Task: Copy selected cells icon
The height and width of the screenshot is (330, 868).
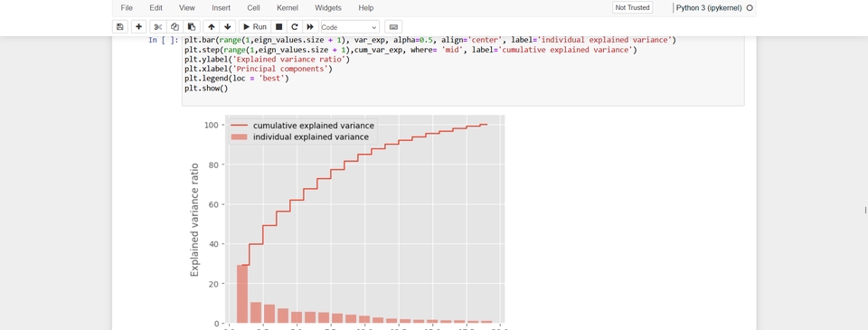Action: (175, 26)
